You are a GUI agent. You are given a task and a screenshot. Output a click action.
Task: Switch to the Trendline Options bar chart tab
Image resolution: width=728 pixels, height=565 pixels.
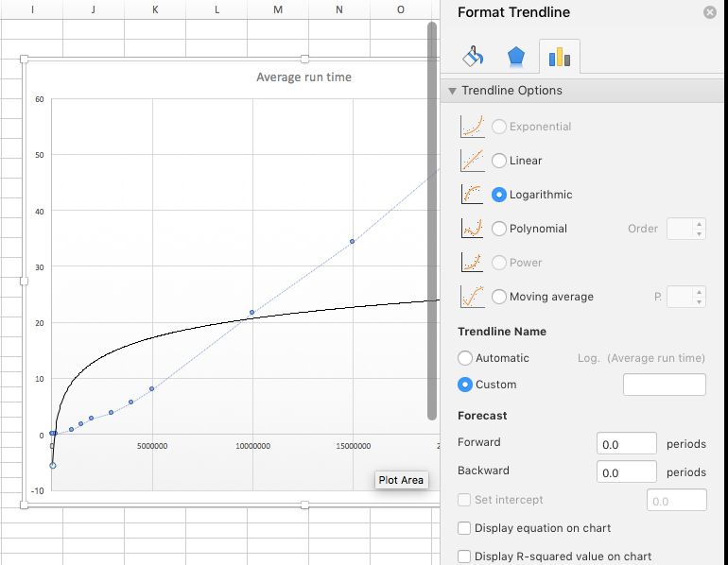click(560, 57)
